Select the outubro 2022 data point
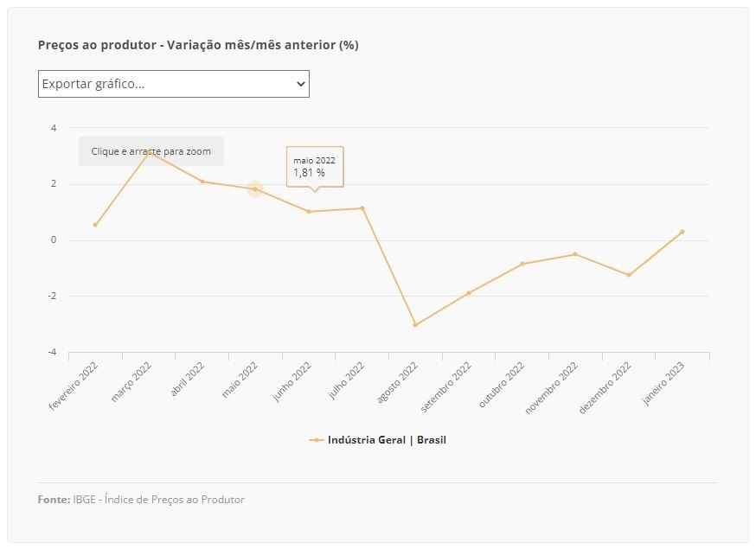 tap(522, 264)
